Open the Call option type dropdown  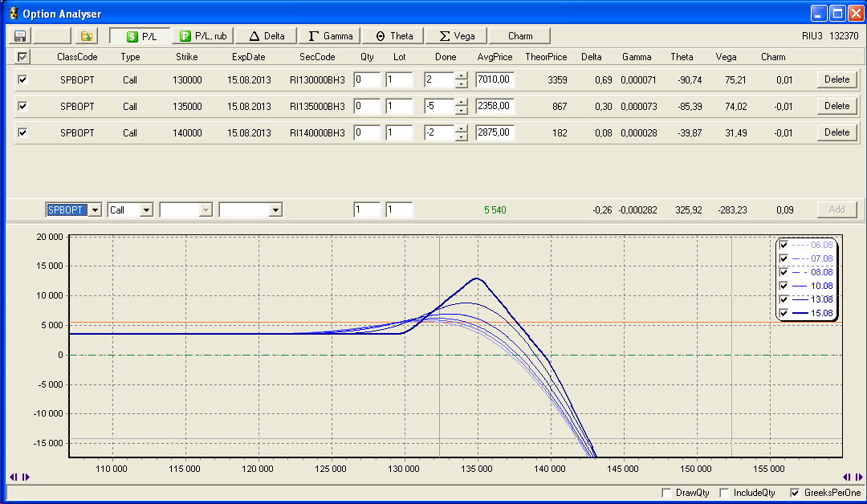[x=146, y=210]
